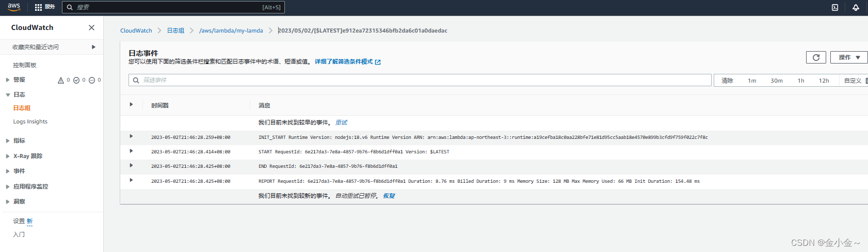The height and width of the screenshot is (252, 868).
Task: Open /aws/lambda/my-lamda breadcrumb
Action: (x=231, y=30)
